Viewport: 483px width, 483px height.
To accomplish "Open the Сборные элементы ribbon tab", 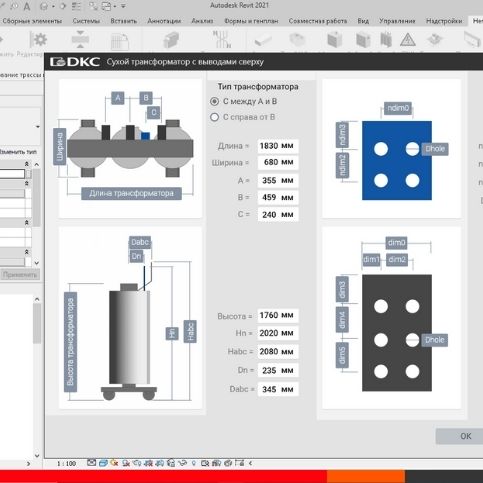I will coord(32,21).
